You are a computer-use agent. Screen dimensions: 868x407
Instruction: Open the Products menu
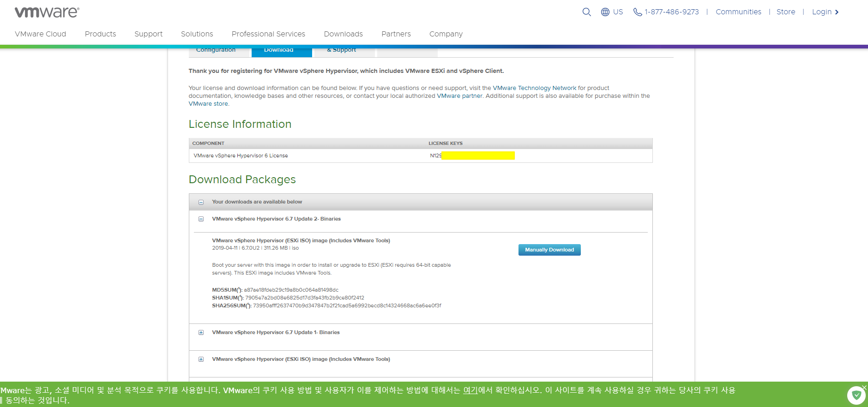[x=100, y=34]
